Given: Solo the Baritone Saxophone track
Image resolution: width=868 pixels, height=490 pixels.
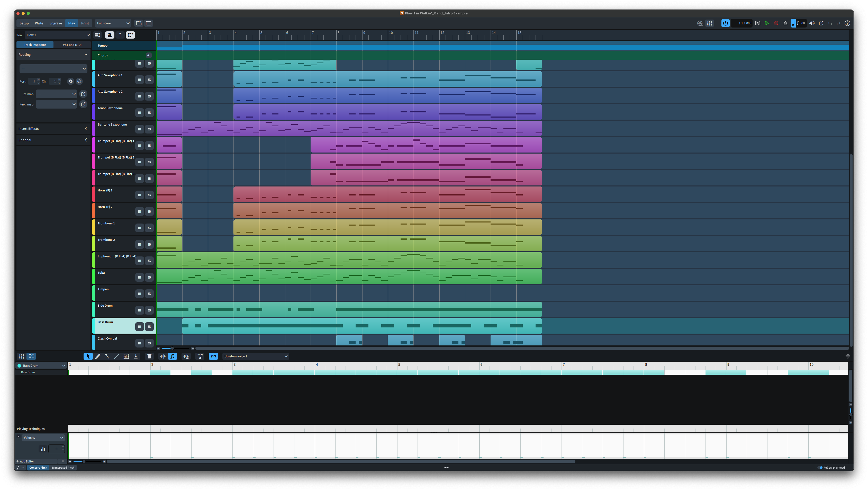Looking at the screenshot, I should (x=149, y=129).
